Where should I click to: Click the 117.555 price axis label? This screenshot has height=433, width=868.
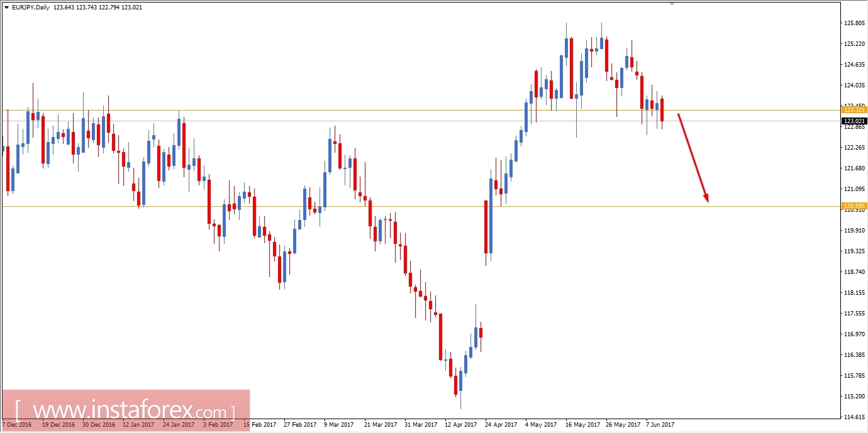(855, 314)
